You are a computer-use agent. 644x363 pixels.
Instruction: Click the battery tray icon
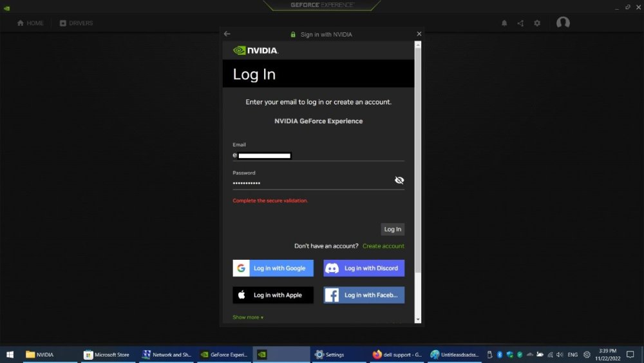click(540, 355)
